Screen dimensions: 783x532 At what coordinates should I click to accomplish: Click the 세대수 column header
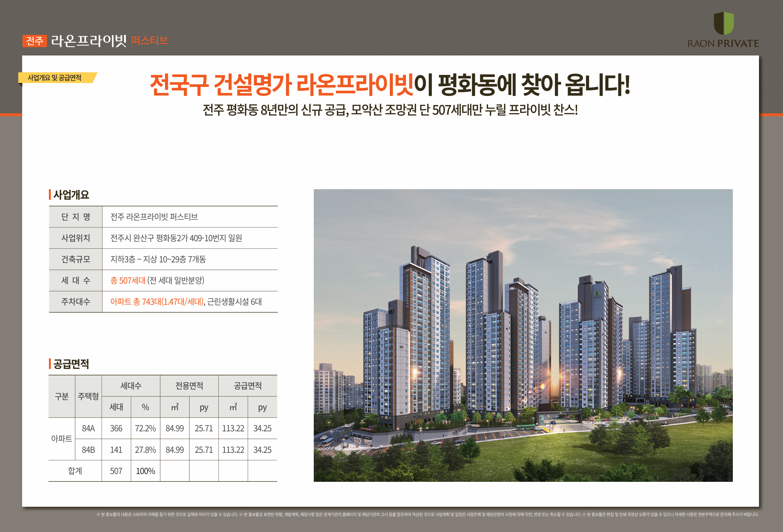pos(131,386)
